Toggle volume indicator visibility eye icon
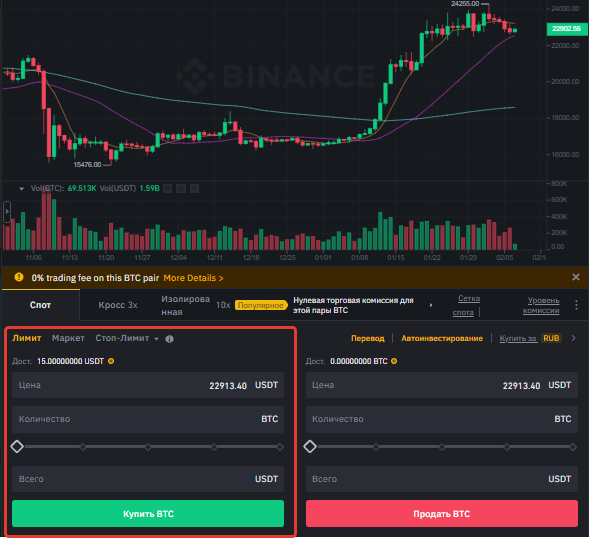Screen dimensions: 589x538 [168, 189]
